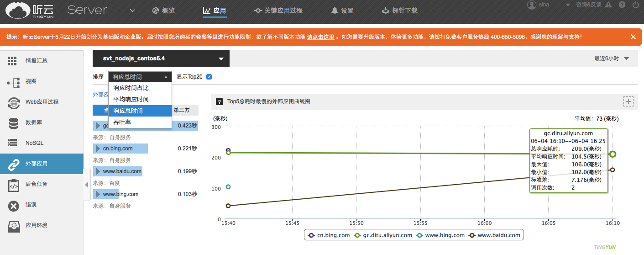Click the 0.199秒 value
Screen dimensions: 644x255
[187, 171]
